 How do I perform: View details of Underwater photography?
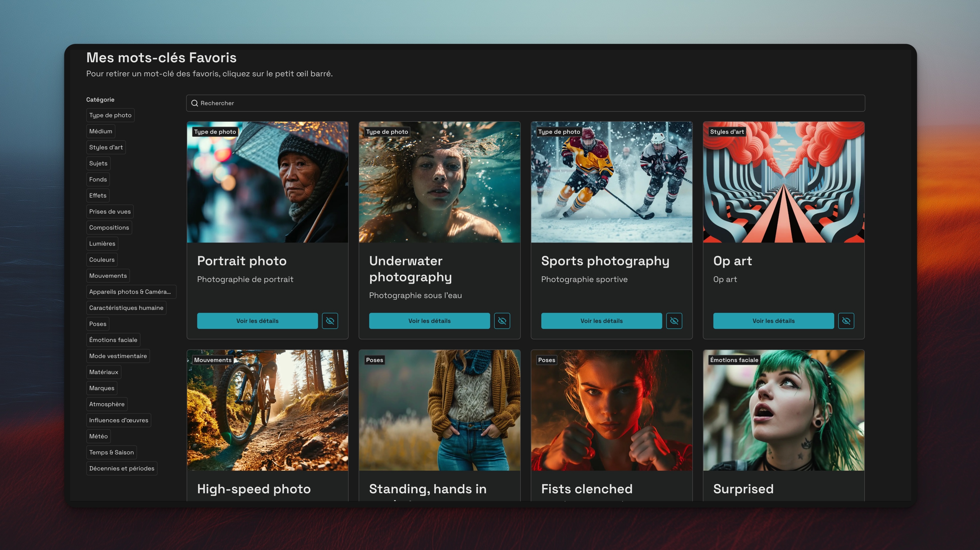429,321
